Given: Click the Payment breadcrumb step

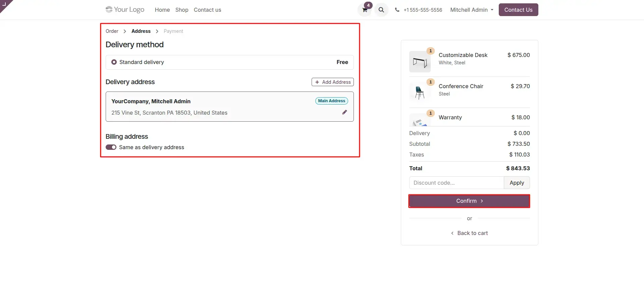Looking at the screenshot, I should pos(173,31).
